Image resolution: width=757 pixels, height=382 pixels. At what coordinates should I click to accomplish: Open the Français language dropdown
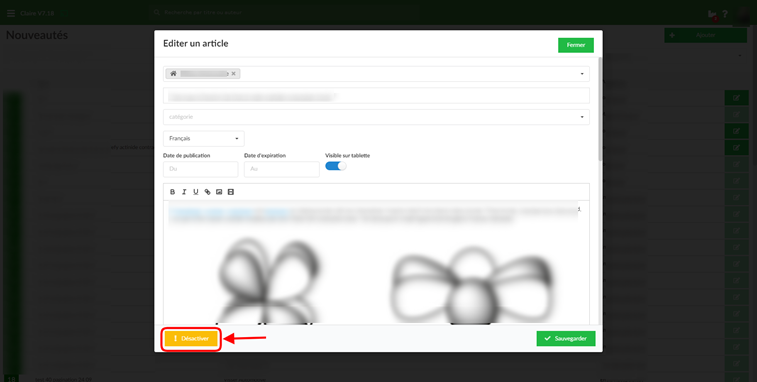[x=204, y=139]
